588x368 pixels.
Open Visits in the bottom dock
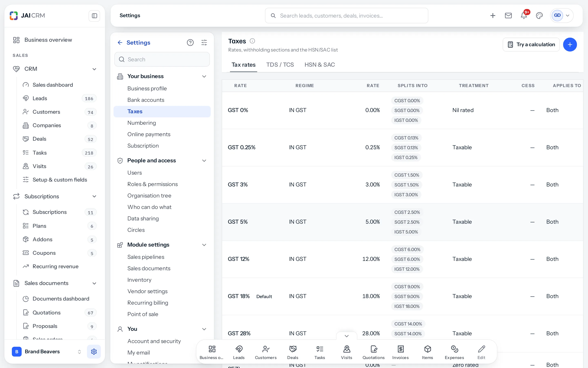[x=346, y=352]
